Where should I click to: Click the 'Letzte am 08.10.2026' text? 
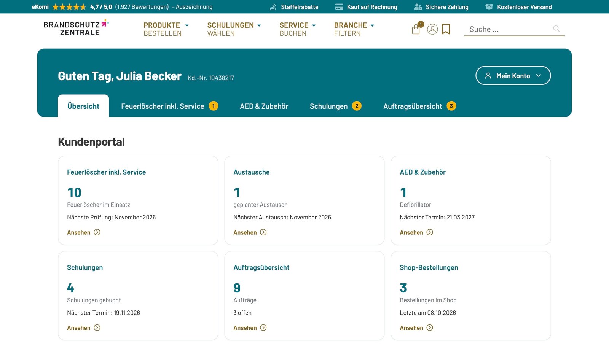pos(428,313)
